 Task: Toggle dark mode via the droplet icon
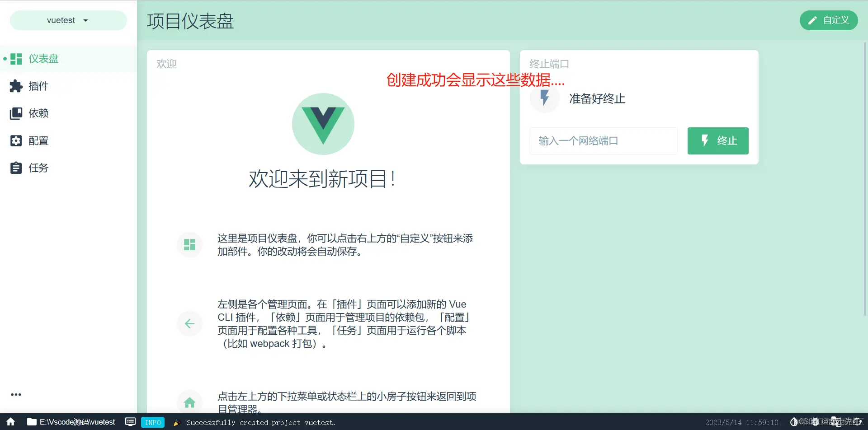coord(794,421)
